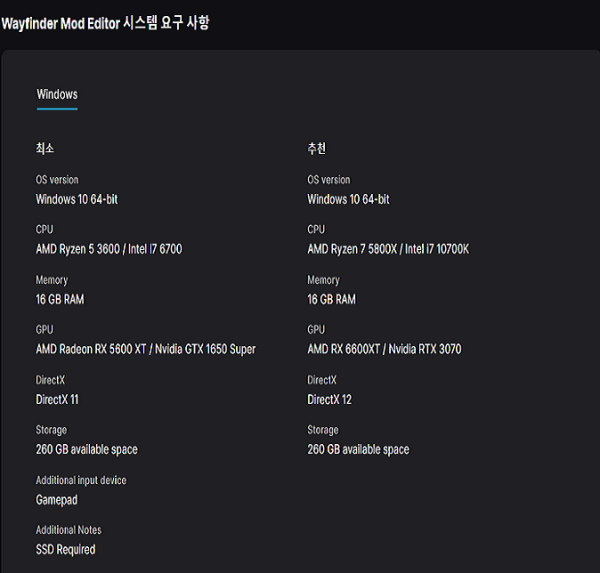Screen dimensions: 600x573
Task: Click minimum 260 GB available space text
Action: click(x=86, y=449)
